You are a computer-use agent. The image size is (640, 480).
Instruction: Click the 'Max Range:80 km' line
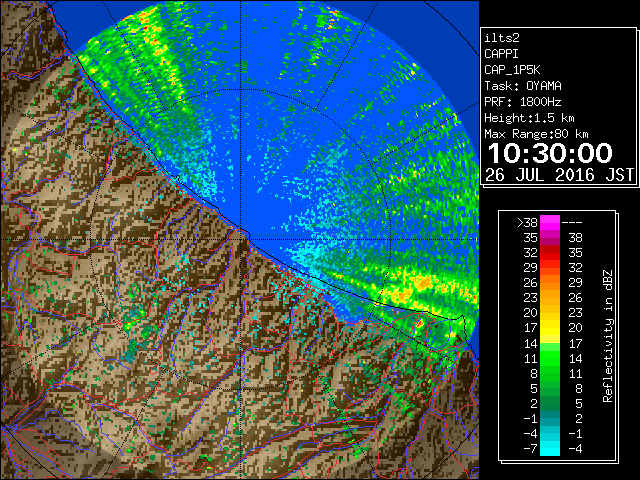[x=536, y=134]
